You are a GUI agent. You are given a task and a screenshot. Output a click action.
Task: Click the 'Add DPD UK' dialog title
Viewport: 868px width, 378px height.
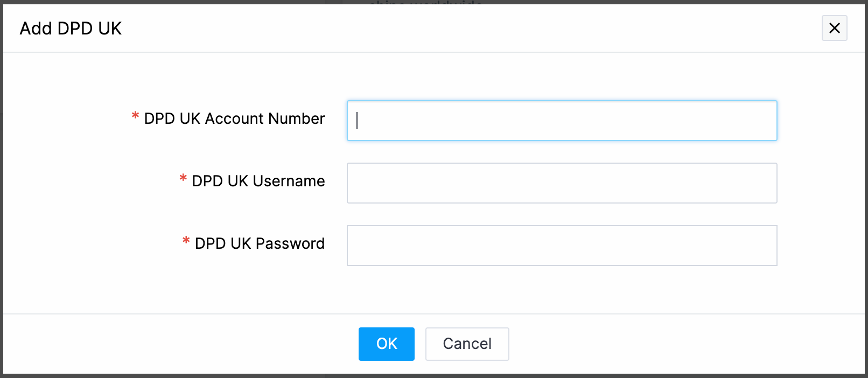(x=71, y=28)
